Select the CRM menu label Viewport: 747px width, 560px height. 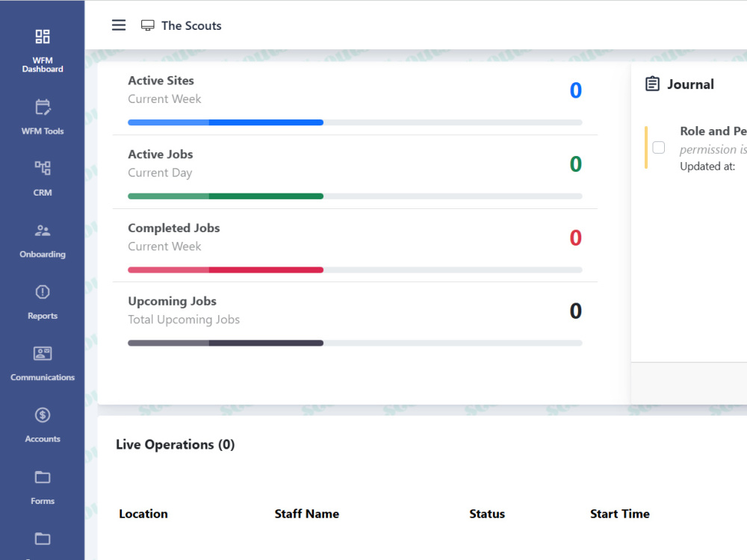pyautogui.click(x=43, y=193)
